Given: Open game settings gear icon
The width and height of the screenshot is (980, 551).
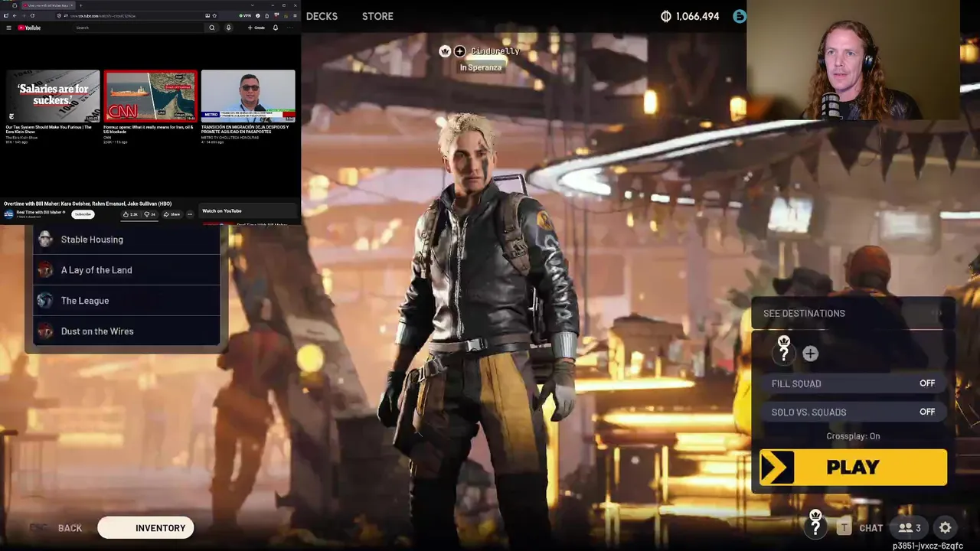Looking at the screenshot, I should coord(946,527).
